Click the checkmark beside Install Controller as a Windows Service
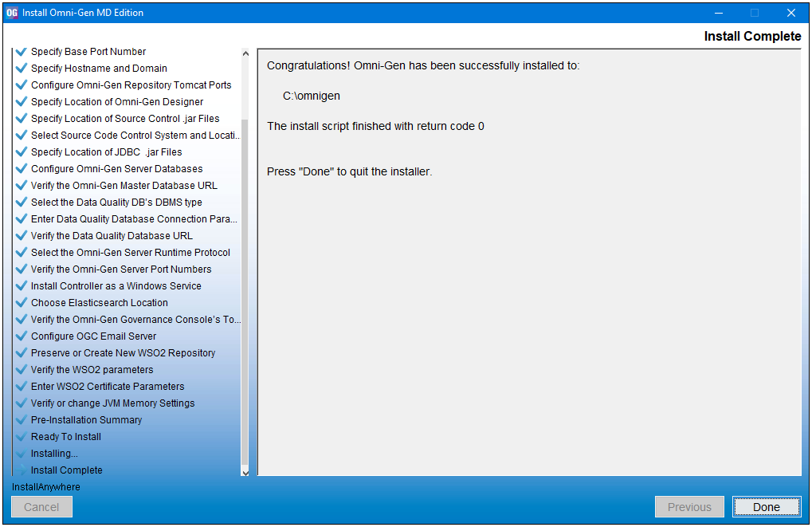Screen dimensions: 812x527 coord(21,285)
